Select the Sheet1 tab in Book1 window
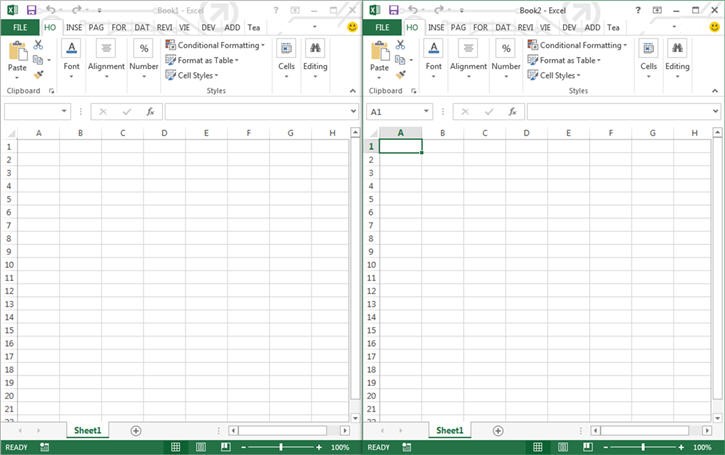The height and width of the screenshot is (455, 725). pos(87,430)
